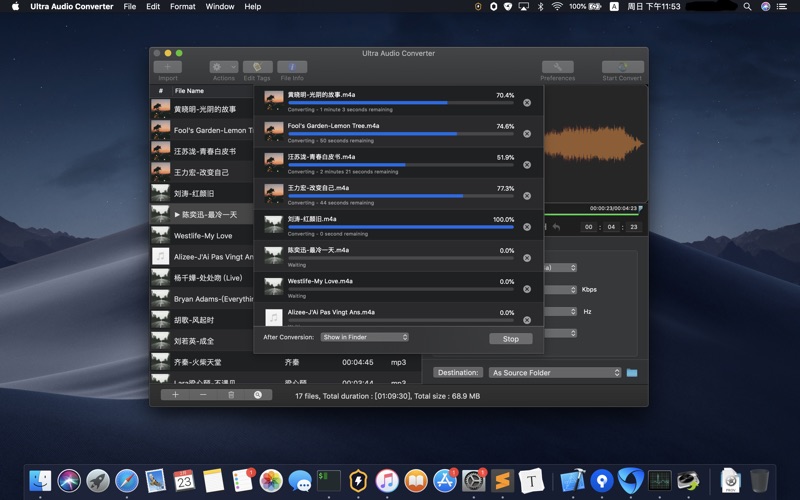Open the 'As Source Folder' destination dropdown
This screenshot has height=500, width=800.
(555, 372)
